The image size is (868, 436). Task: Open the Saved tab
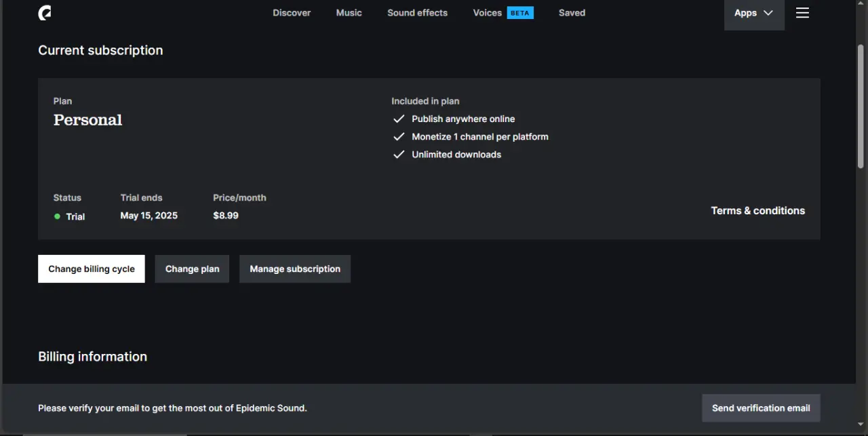[572, 13]
